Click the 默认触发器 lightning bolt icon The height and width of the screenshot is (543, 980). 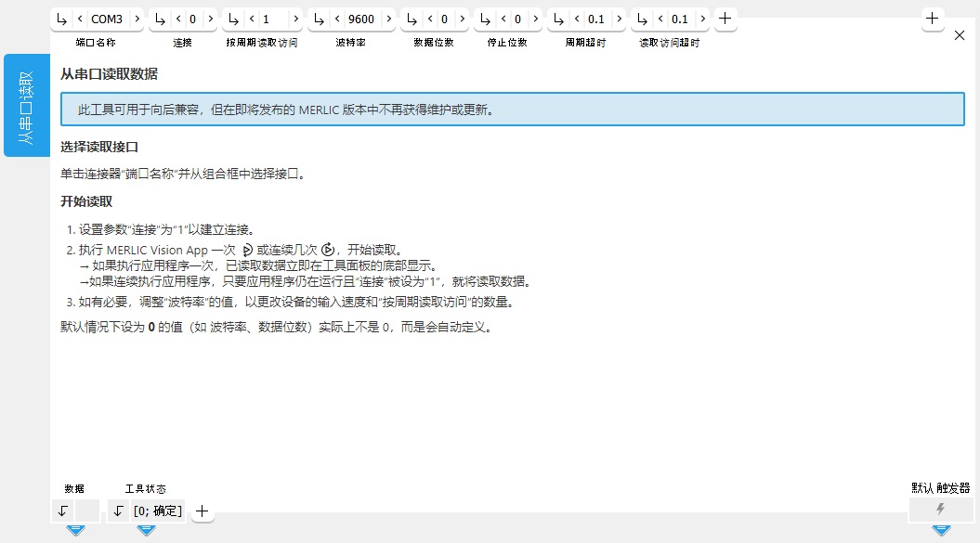tap(940, 510)
